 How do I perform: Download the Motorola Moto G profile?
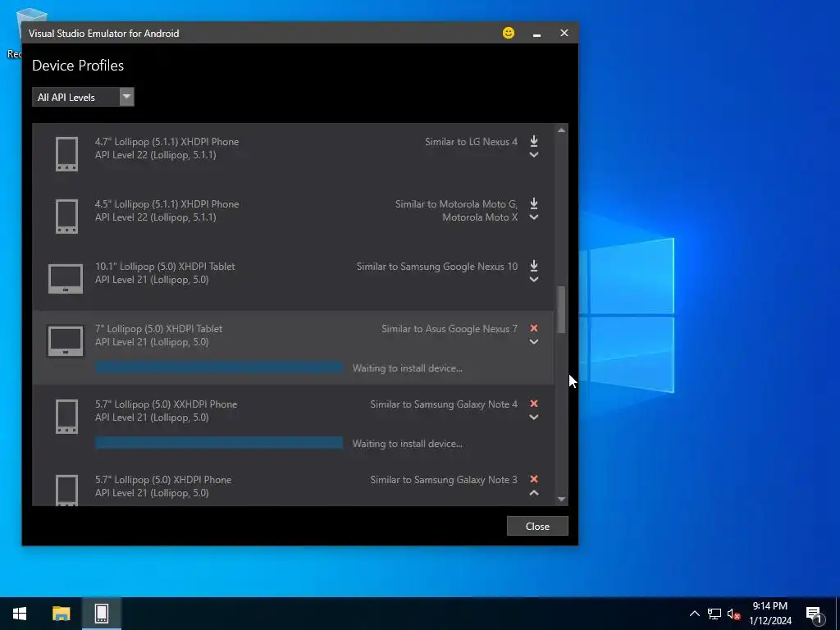533,203
